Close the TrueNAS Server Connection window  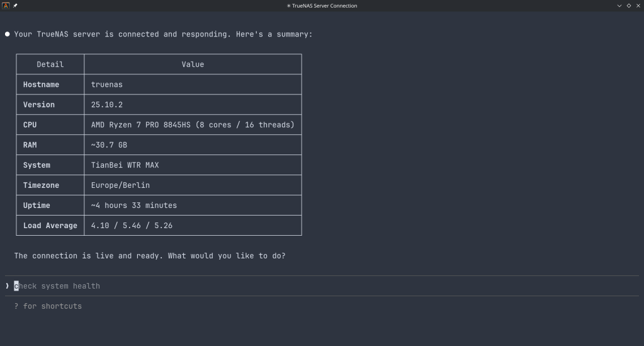click(638, 6)
